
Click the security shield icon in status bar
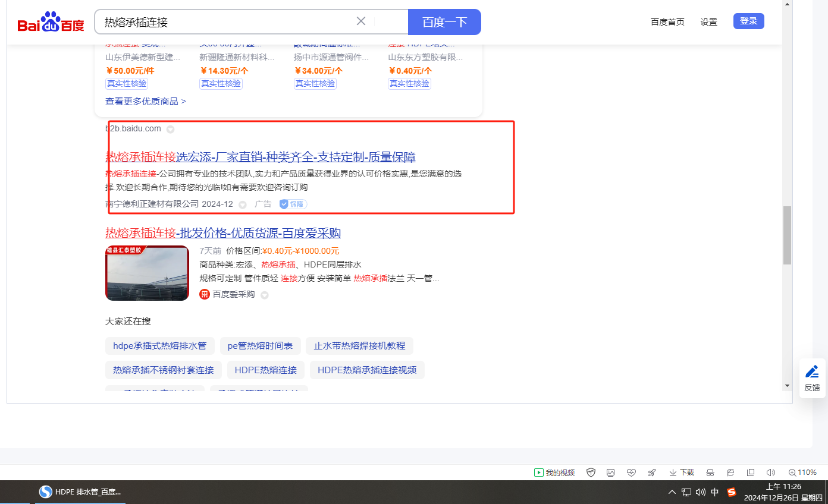(591, 472)
